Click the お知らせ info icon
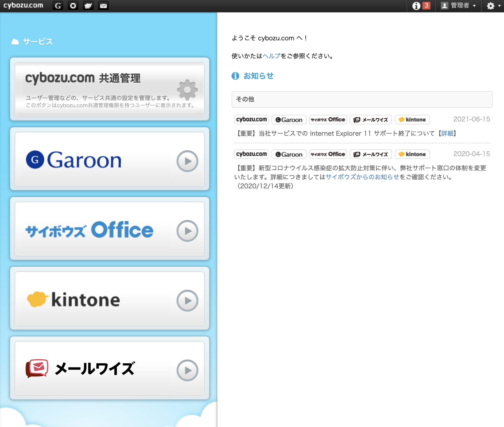Viewport: 504px width, 427px height. tap(235, 76)
